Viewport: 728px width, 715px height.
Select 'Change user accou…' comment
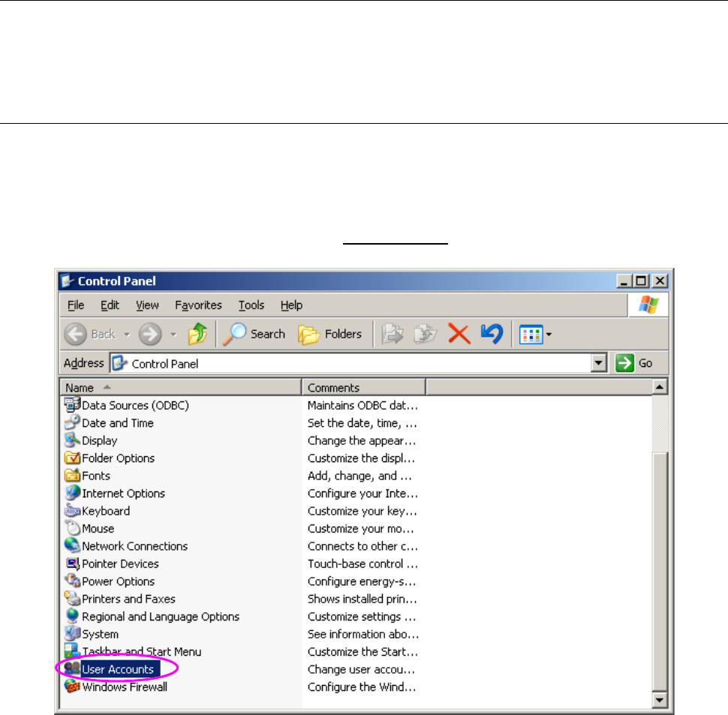click(x=361, y=669)
